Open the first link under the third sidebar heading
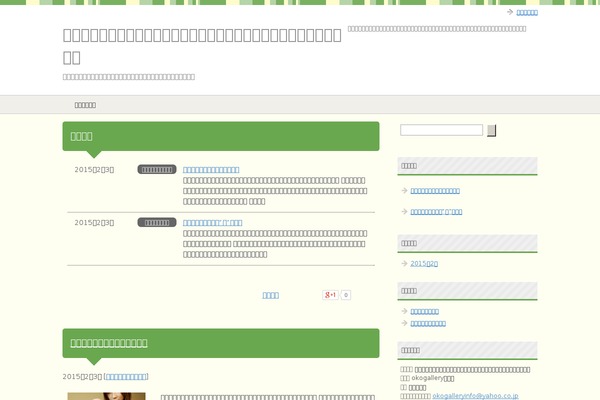Viewport: 600px width, 400px height. click(424, 311)
